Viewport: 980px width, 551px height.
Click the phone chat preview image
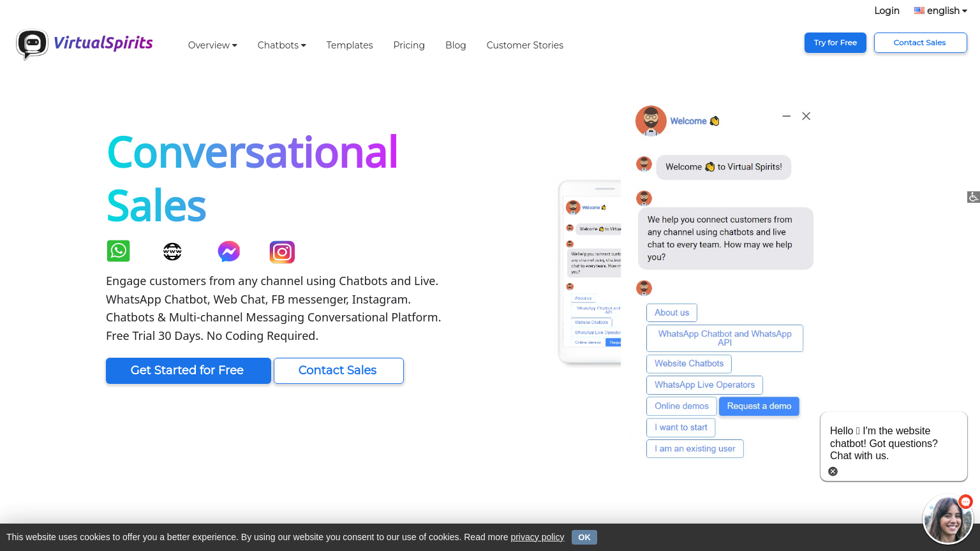tap(590, 272)
